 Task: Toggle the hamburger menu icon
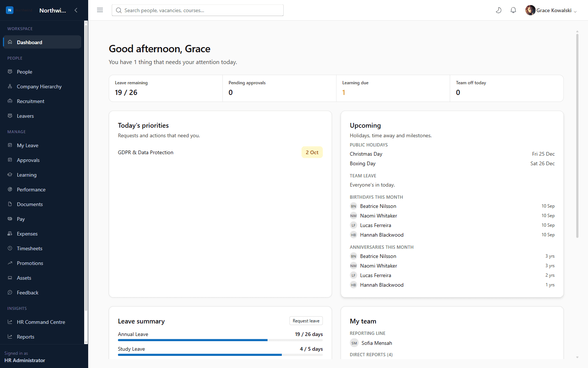tap(100, 10)
